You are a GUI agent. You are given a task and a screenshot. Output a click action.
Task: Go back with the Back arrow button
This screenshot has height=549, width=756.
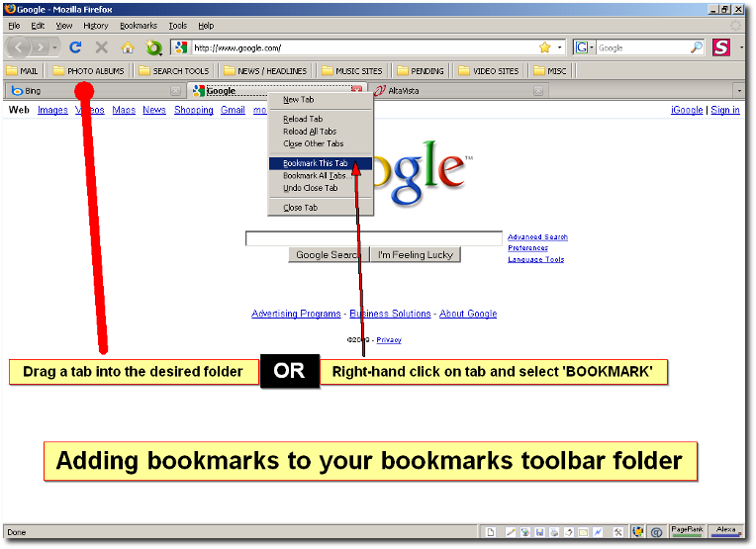(19, 47)
